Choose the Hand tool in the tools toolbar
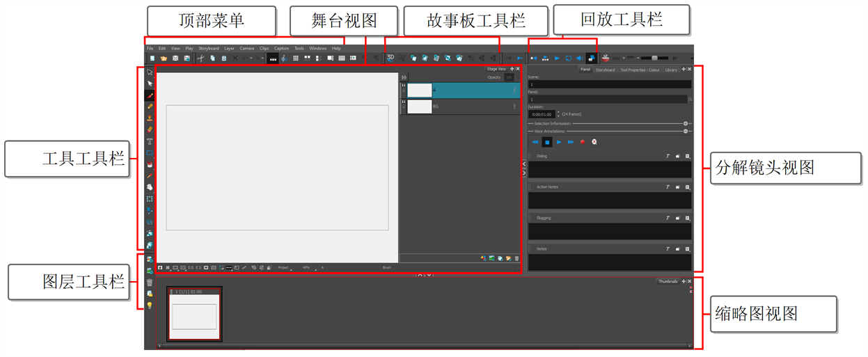This screenshot has height=357, width=868. (x=150, y=187)
